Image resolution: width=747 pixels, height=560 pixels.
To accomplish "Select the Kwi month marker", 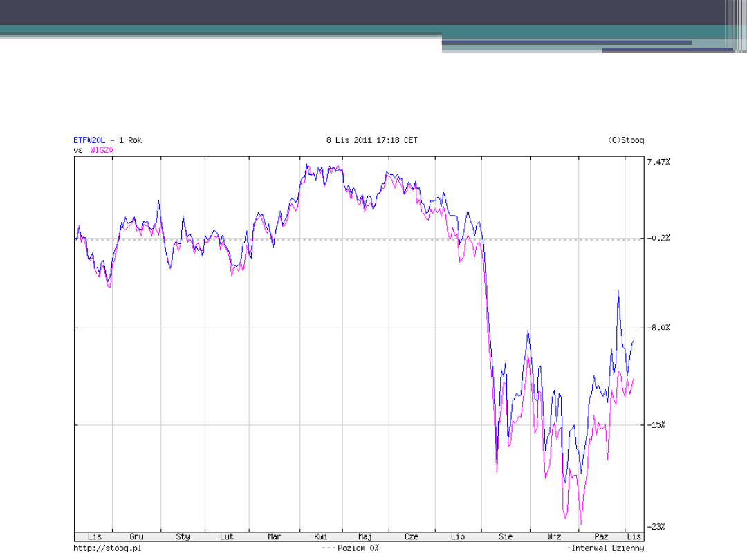I will point(321,536).
